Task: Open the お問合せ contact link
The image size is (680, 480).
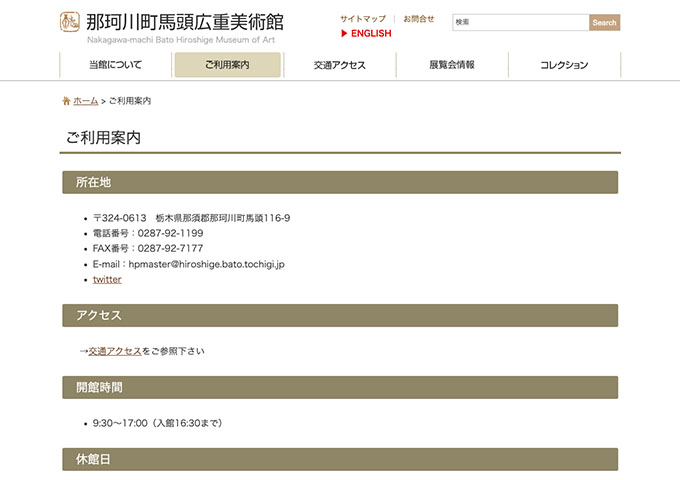Action: (x=419, y=19)
